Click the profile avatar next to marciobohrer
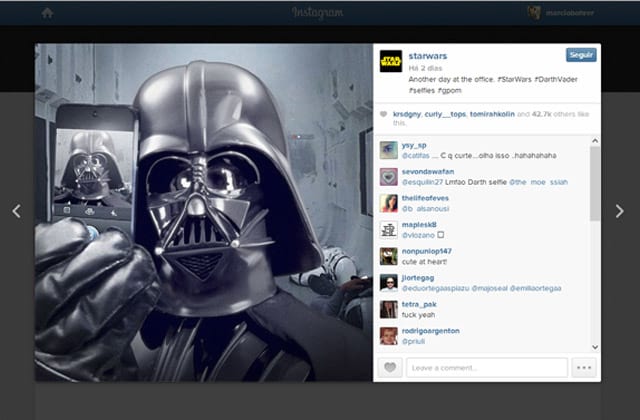This screenshot has width=640, height=420. (x=534, y=13)
